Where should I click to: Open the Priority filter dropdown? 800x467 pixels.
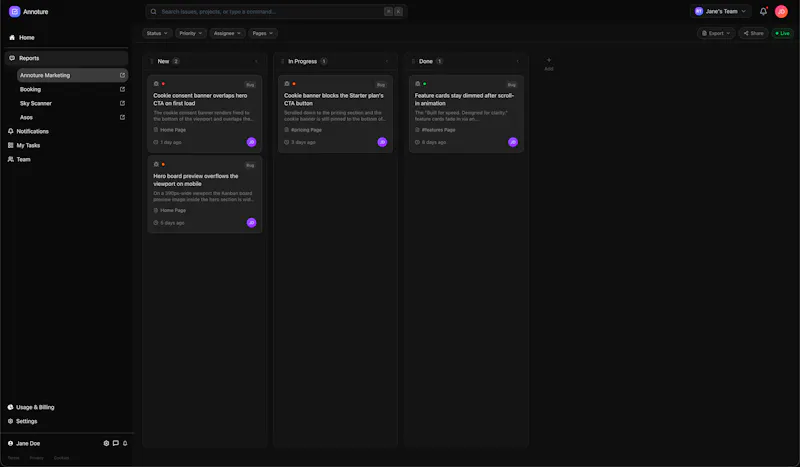point(191,33)
